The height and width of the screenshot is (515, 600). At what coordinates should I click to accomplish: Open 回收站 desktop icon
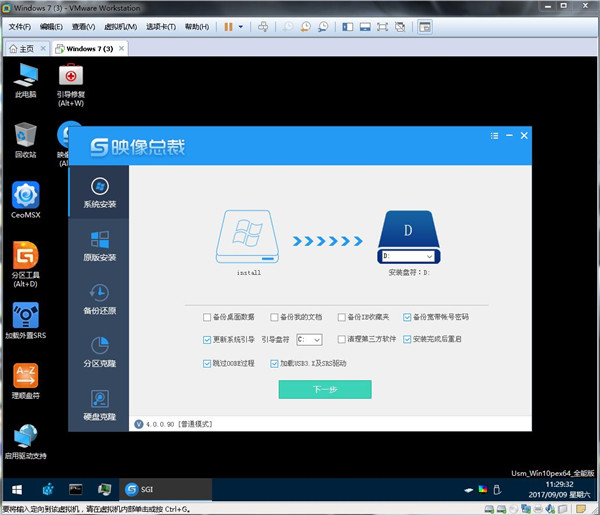(x=25, y=140)
